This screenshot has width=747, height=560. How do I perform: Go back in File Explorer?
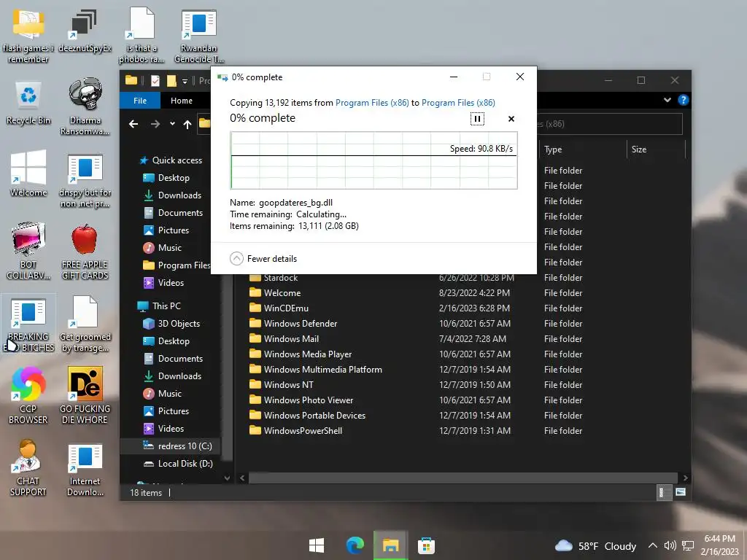coord(133,124)
